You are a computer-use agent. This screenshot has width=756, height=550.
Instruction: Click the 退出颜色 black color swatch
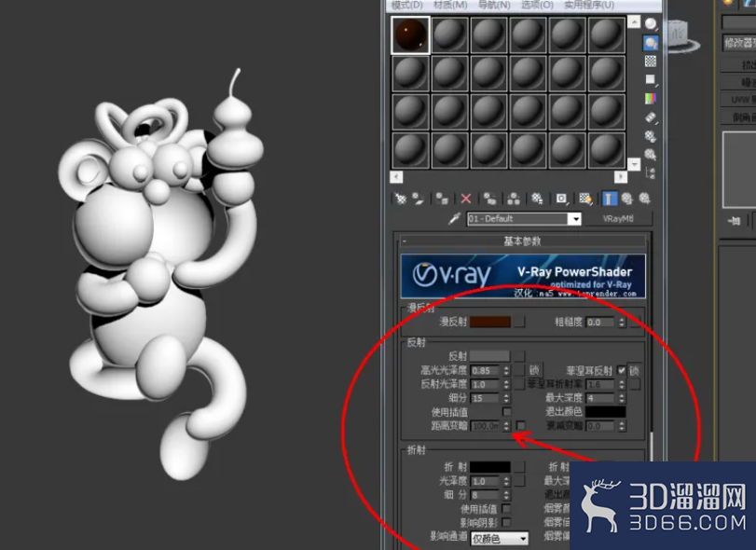[x=606, y=412]
